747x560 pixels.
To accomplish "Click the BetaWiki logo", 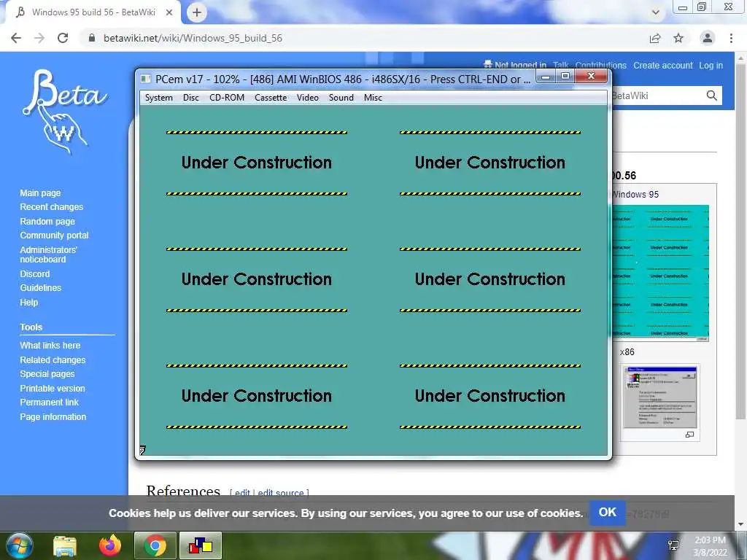I will pos(65,112).
